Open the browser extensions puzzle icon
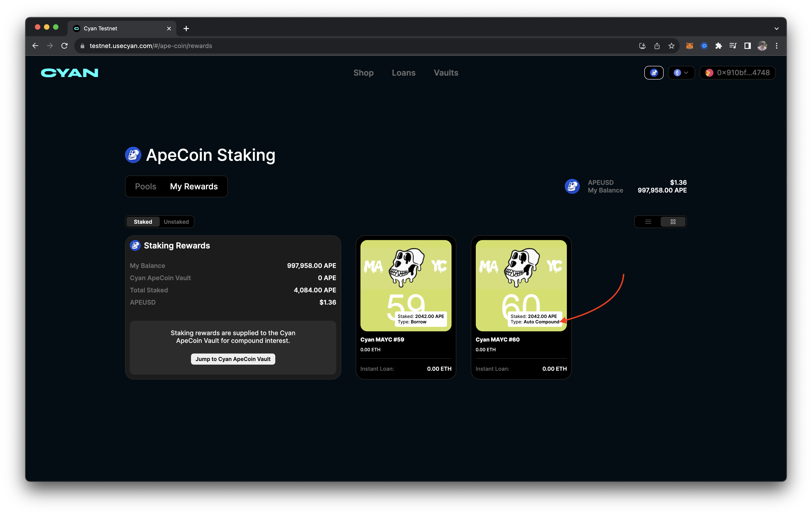The height and width of the screenshot is (515, 812). [x=718, y=46]
